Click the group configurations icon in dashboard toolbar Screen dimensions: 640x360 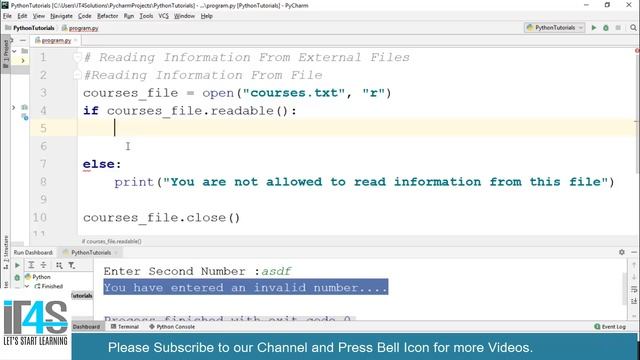59,265
